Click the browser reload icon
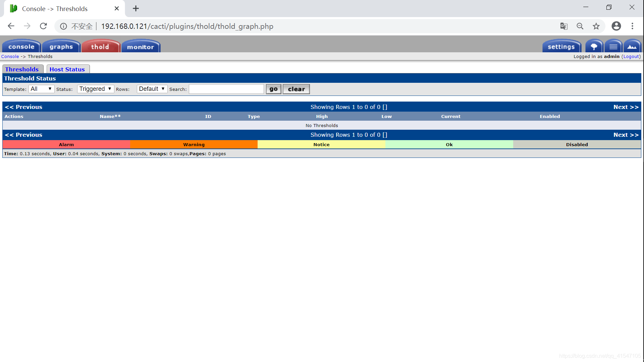The height and width of the screenshot is (362, 644). [43, 26]
